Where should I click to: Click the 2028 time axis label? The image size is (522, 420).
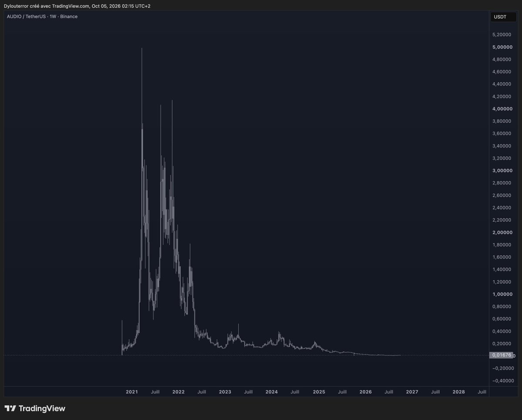458,392
